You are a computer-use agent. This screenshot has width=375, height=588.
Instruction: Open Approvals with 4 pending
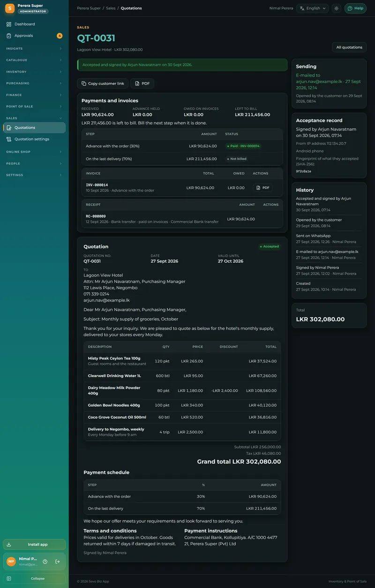click(x=34, y=36)
